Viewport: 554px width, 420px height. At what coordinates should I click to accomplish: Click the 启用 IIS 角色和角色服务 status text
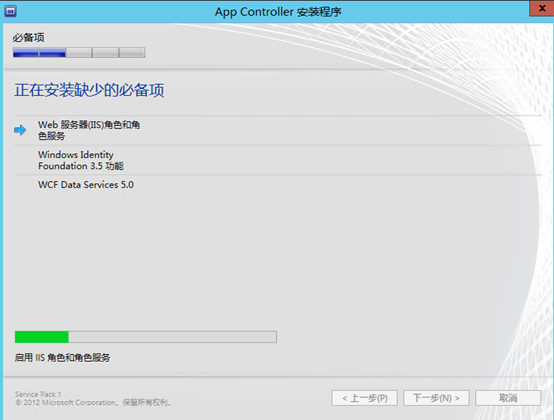62,357
